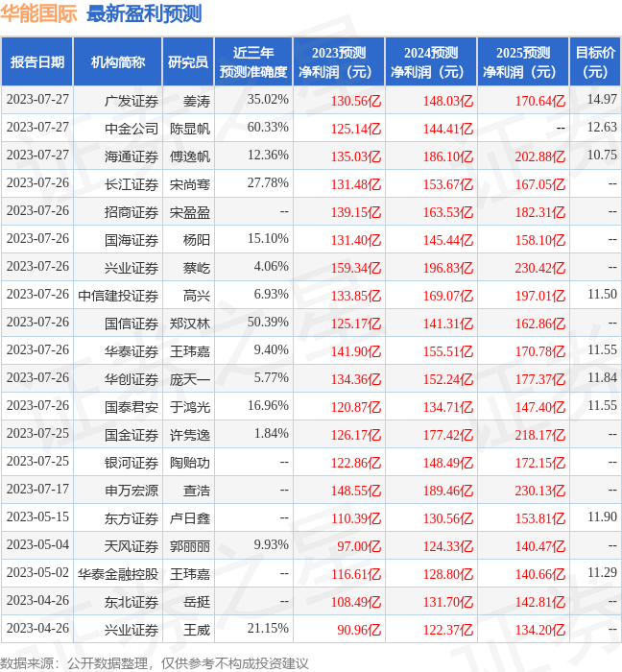
Task: Click 2023 forecast value 130.56亿
Action: point(355,101)
